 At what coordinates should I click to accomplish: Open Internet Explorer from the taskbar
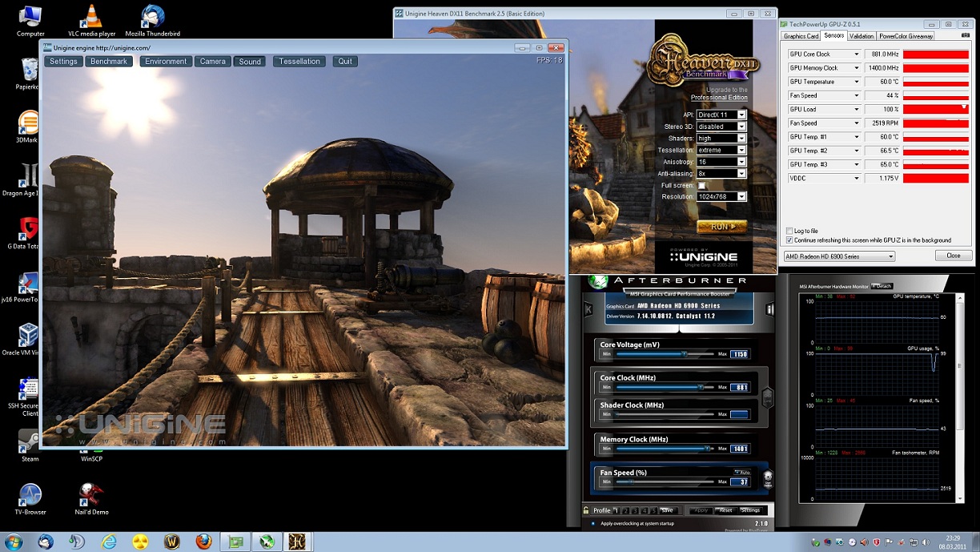point(109,542)
